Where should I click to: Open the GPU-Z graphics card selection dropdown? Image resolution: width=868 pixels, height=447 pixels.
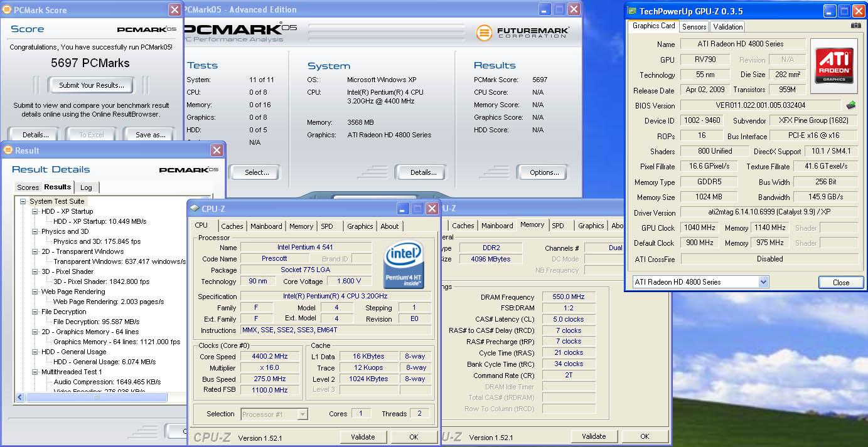pyautogui.click(x=763, y=282)
